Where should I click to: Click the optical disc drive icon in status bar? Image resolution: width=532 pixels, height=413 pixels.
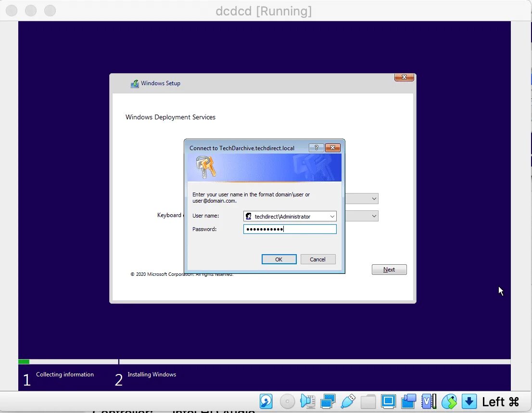click(287, 401)
